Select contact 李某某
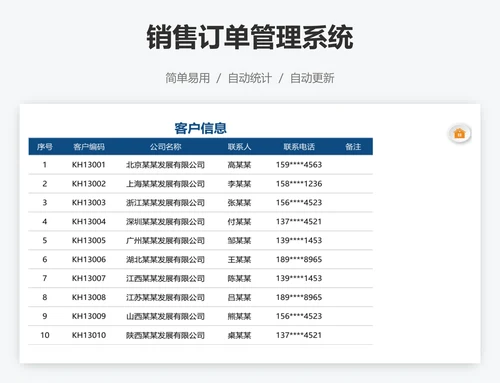The image size is (500, 383). click(x=239, y=184)
